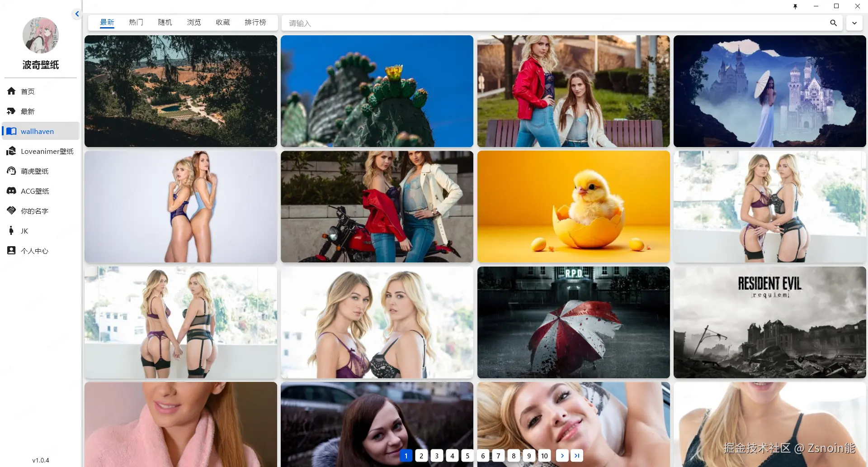Open the cactus against blue sky wallpaper
868x467 pixels.
coord(377,91)
